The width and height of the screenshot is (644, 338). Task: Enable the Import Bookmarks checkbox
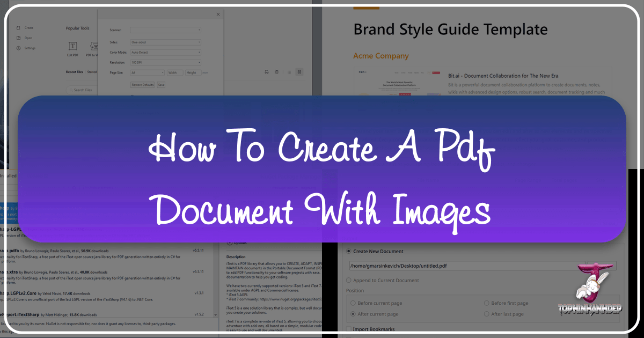pyautogui.click(x=349, y=328)
